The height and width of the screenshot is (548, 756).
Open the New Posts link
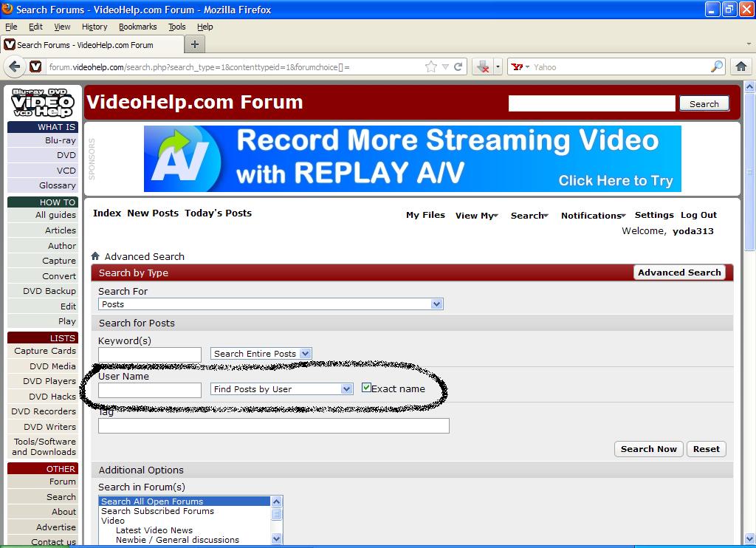(153, 213)
